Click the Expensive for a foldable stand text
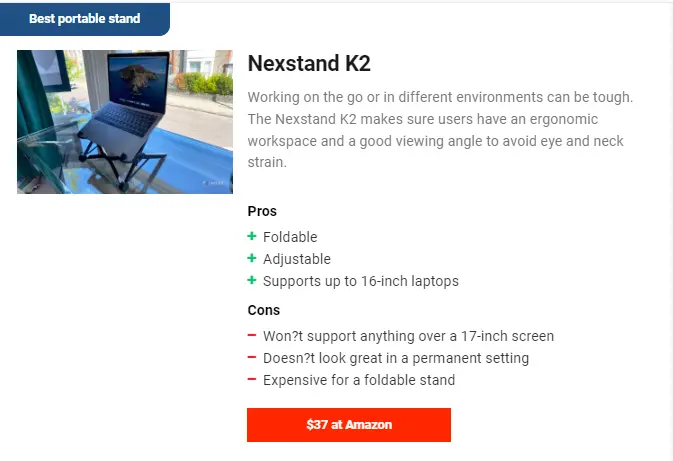This screenshot has width=673, height=461. pos(359,380)
